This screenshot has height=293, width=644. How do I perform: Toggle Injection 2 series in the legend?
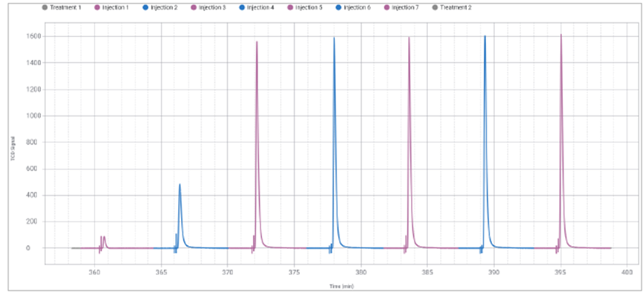[160, 7]
